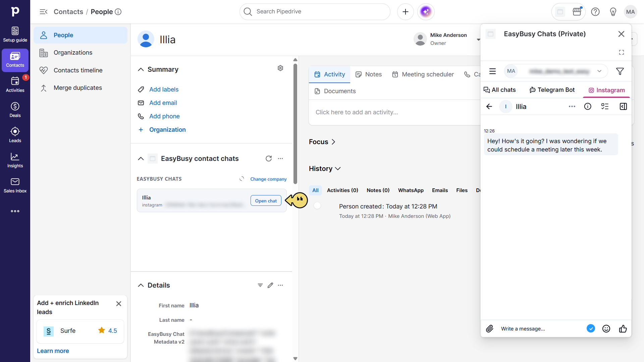Open the Setup guide in sidebar

point(15,35)
